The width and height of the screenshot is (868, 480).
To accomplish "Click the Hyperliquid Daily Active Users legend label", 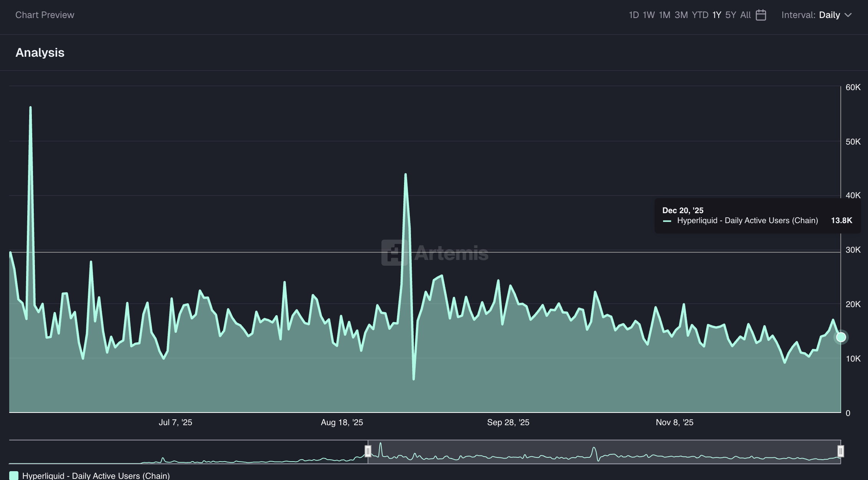I will 96,476.
